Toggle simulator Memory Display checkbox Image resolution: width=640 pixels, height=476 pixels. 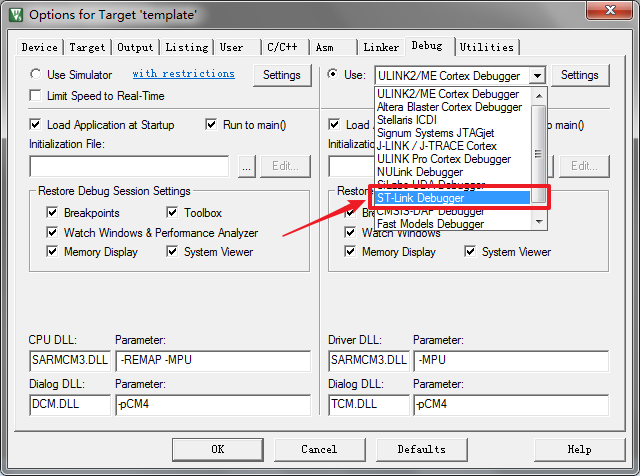[52, 251]
